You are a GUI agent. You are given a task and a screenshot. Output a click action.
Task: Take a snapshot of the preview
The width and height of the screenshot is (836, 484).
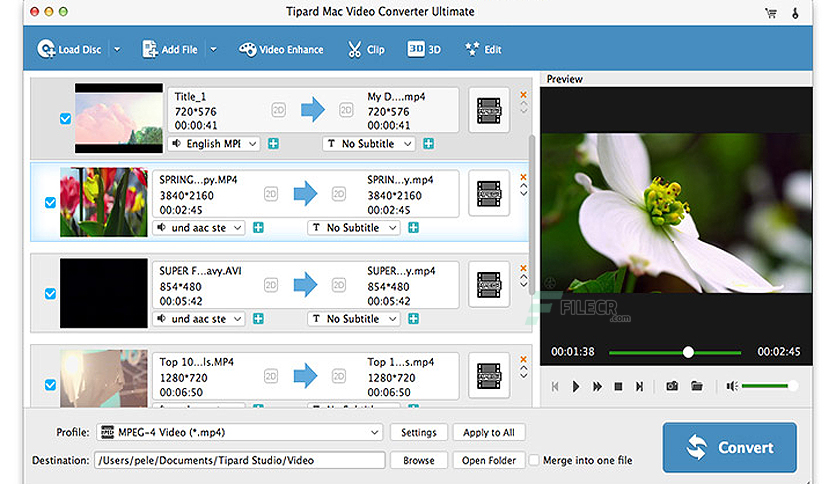click(x=672, y=386)
